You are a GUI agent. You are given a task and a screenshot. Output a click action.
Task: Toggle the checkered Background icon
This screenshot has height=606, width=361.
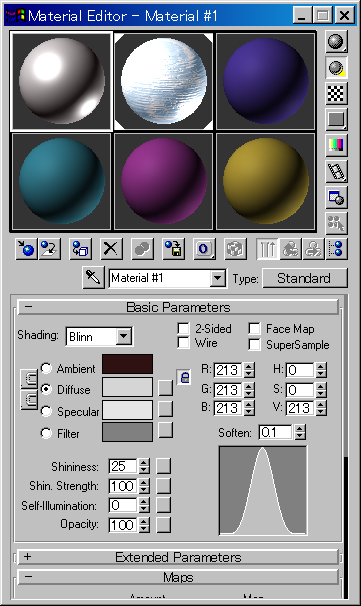click(336, 93)
